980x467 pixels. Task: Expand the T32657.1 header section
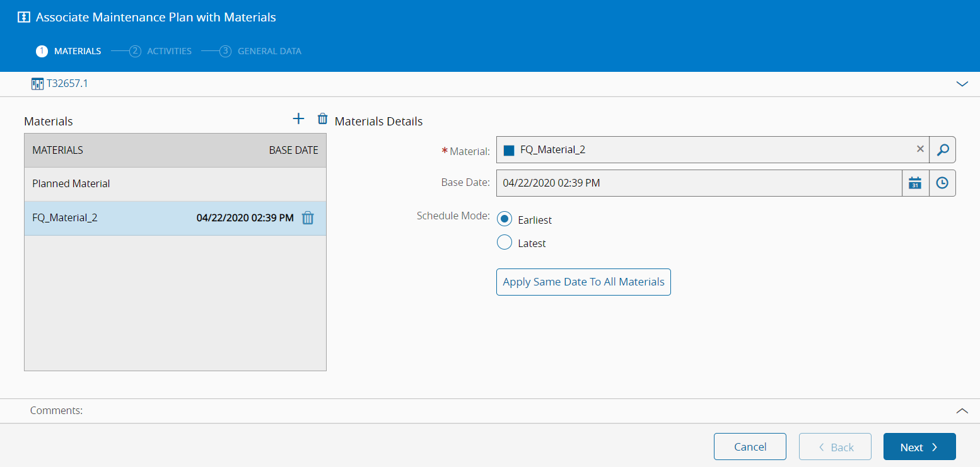[x=962, y=84]
